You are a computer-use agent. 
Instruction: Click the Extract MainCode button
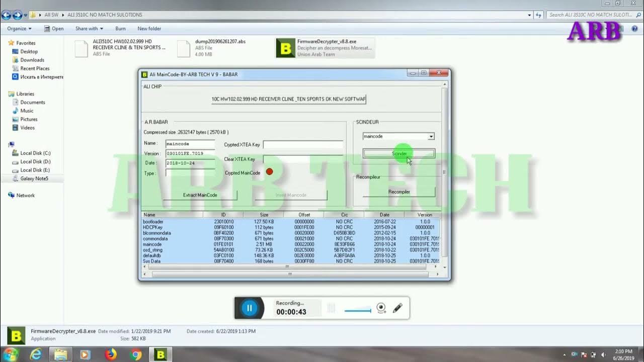(x=200, y=195)
